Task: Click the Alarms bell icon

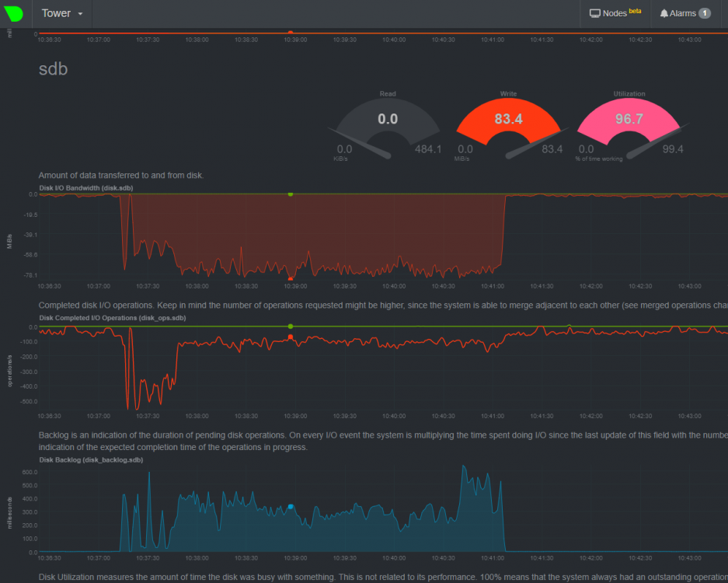Action: click(664, 13)
